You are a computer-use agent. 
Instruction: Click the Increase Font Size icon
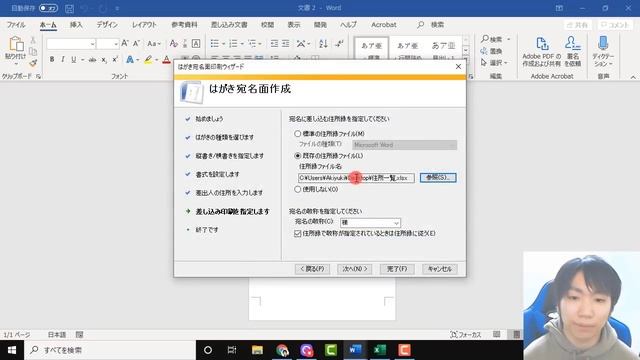(125, 43)
